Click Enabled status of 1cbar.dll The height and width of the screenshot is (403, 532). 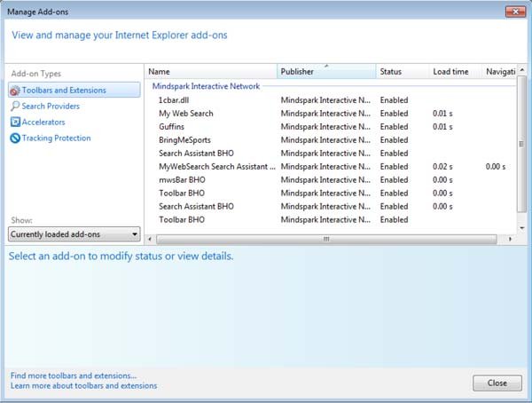394,100
